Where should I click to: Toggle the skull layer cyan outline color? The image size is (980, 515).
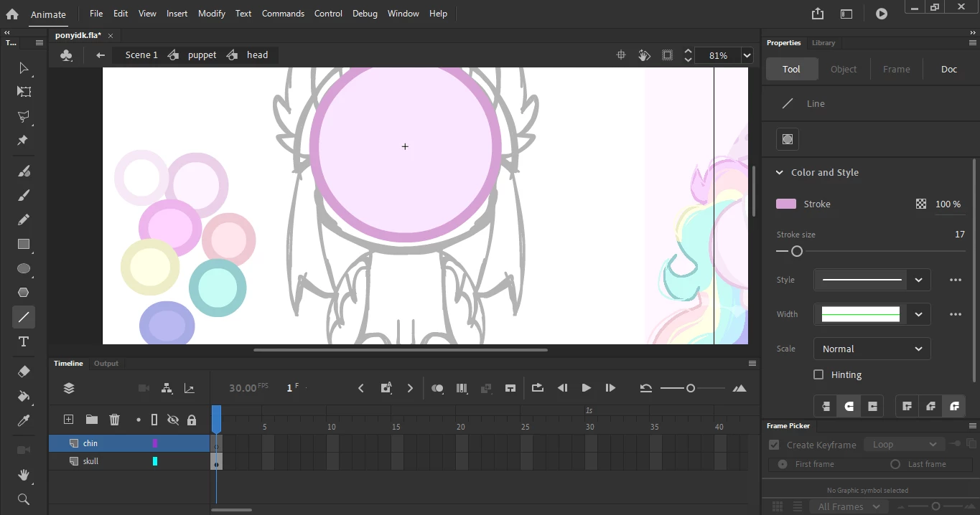coord(154,461)
